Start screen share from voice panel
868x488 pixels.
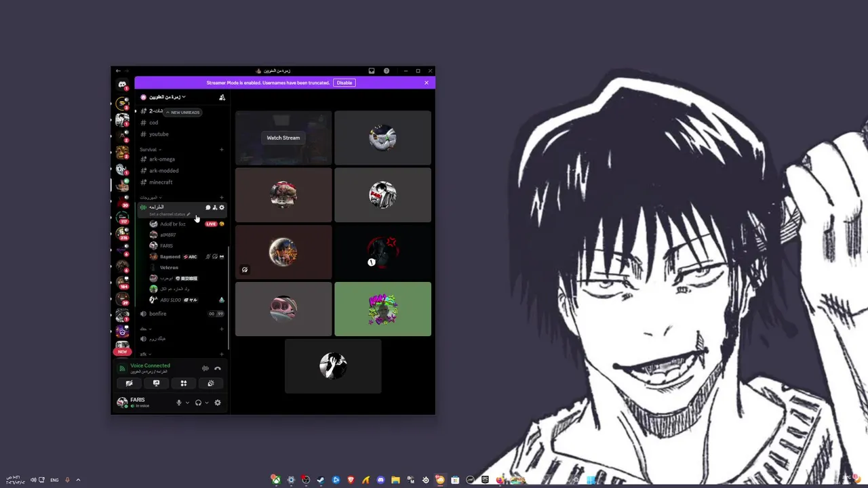[156, 384]
